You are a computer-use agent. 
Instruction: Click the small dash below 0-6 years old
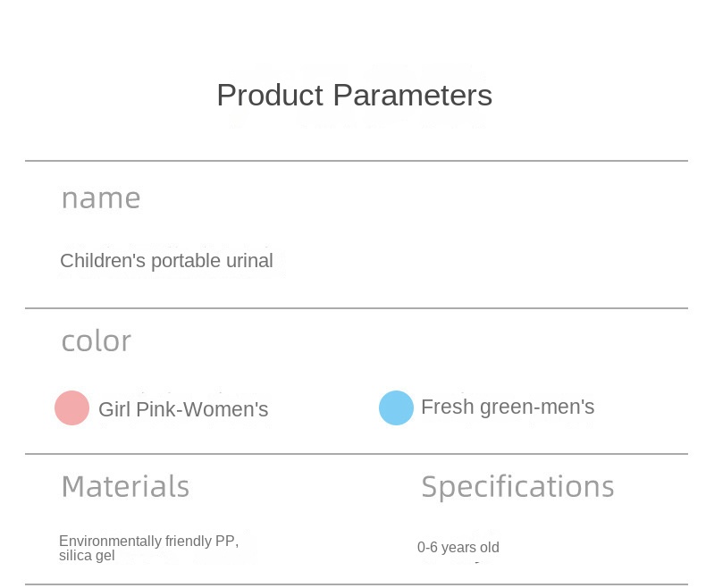476,563
